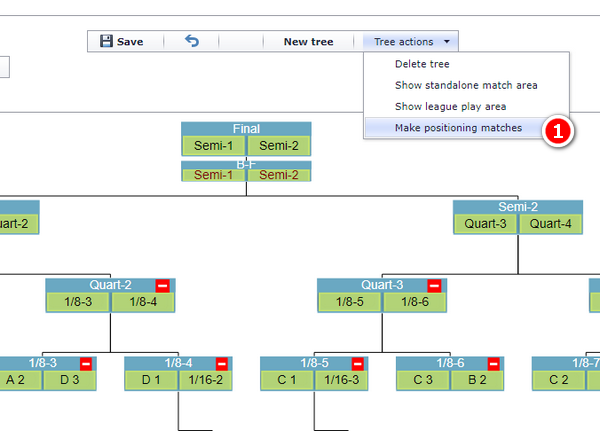Choose Show league play area
This screenshot has height=431, width=600.
click(450, 106)
